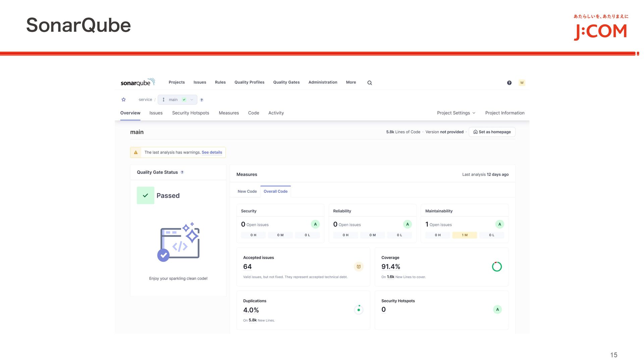644x362 pixels.
Task: Click the user avatar W icon
Action: pos(522,83)
